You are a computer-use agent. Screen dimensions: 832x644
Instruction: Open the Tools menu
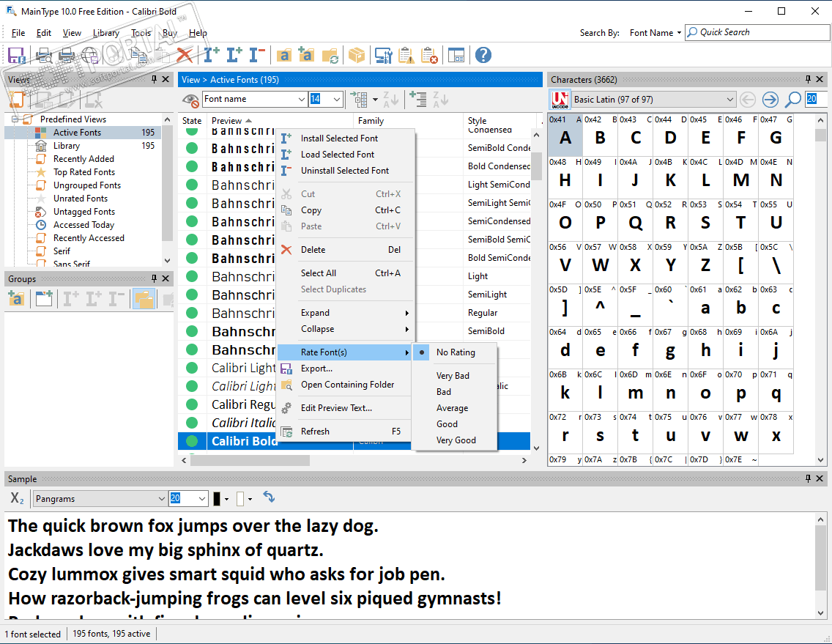141,32
